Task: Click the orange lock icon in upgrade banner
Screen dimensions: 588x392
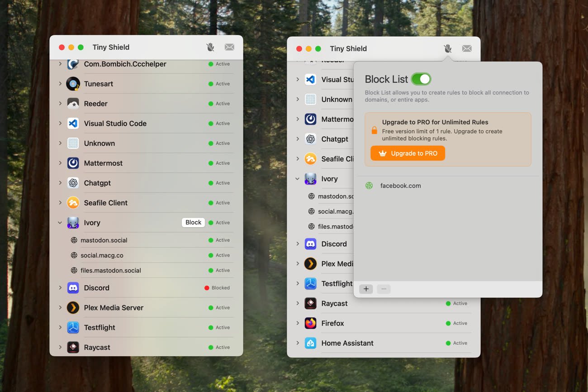Action: (x=374, y=130)
